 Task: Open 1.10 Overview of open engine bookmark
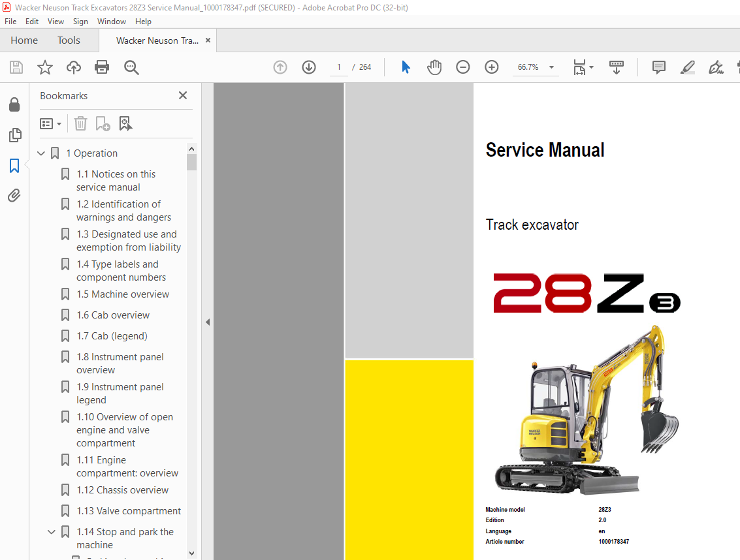[x=125, y=429]
